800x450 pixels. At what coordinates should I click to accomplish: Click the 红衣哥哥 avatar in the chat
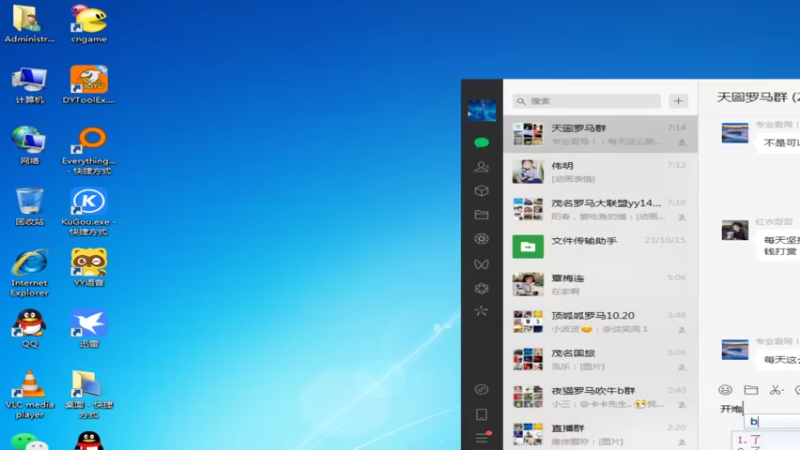pyautogui.click(x=735, y=230)
